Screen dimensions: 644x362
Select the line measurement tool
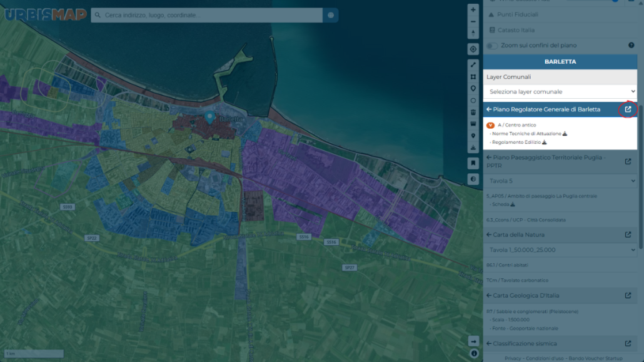[x=473, y=65]
